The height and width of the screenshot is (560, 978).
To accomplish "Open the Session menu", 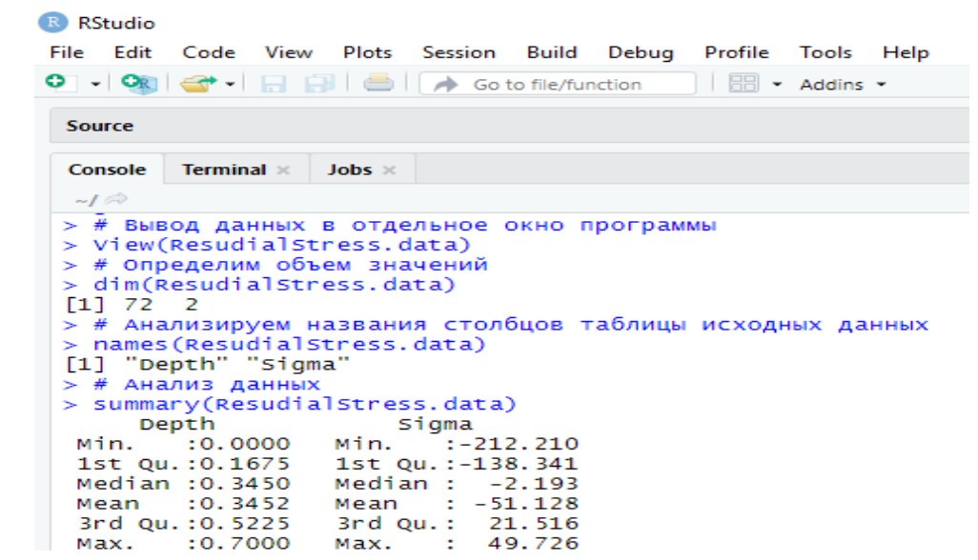I will (x=458, y=52).
